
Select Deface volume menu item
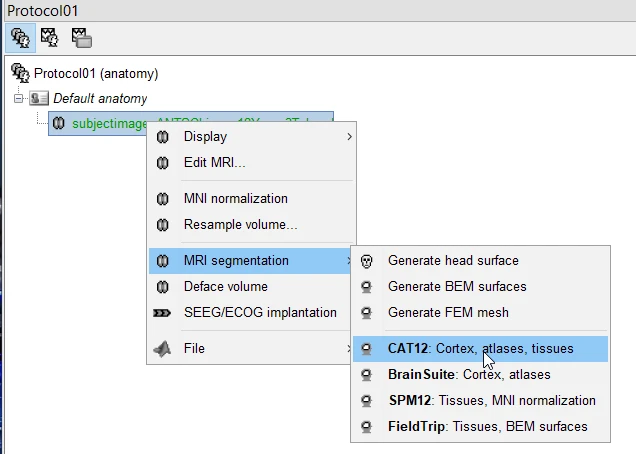tap(225, 286)
